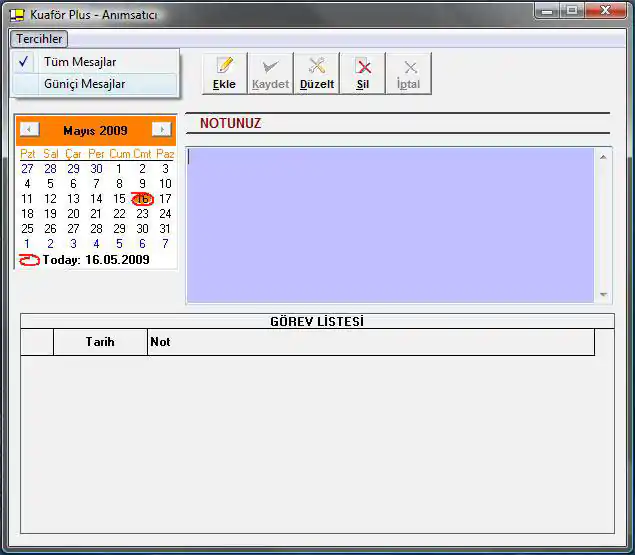Click inside the purple notes text area
Screen dimensions: 635x555
390,225
